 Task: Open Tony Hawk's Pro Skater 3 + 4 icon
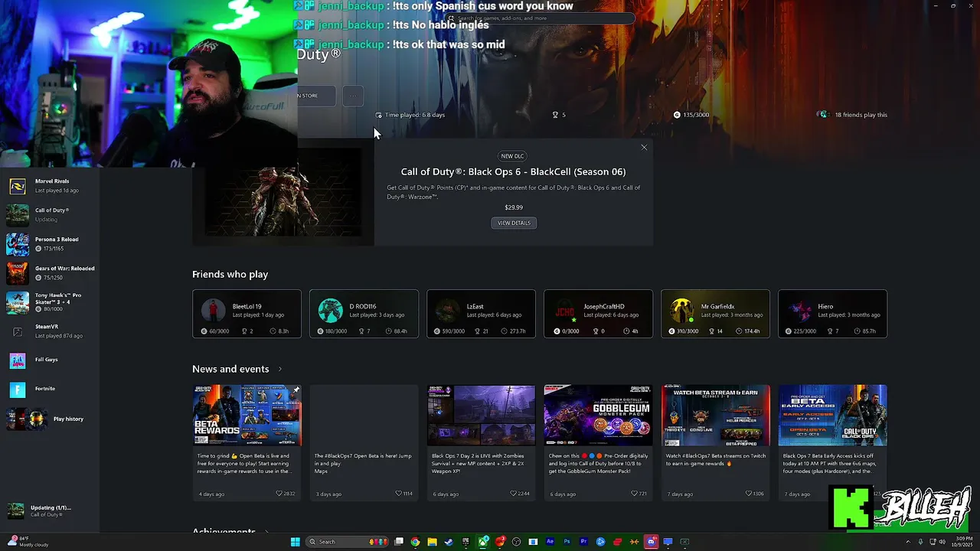pos(18,302)
